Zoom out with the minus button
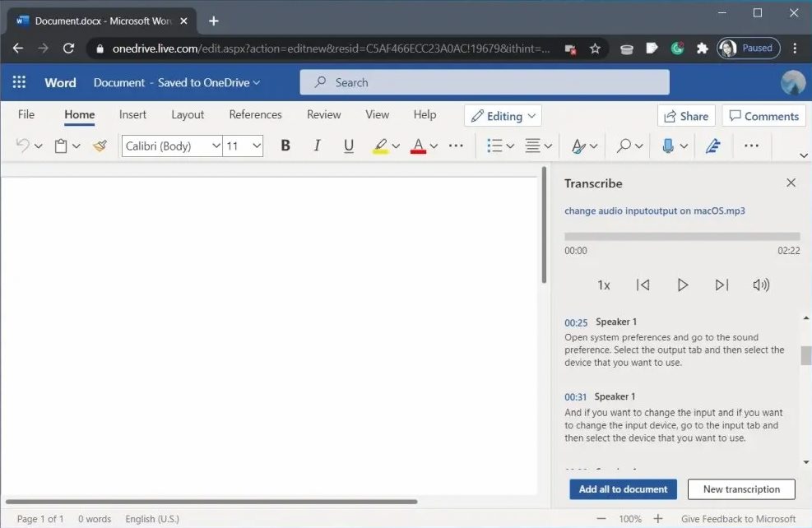The height and width of the screenshot is (528, 812). [x=601, y=519]
